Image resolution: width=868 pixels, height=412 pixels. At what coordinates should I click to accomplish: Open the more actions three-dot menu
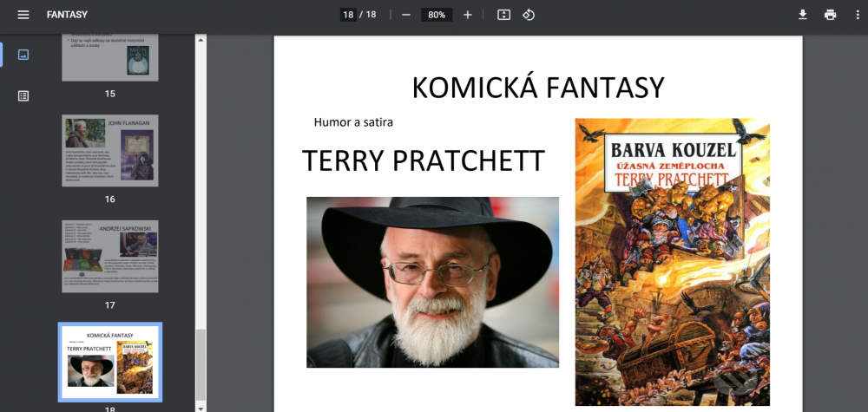858,15
